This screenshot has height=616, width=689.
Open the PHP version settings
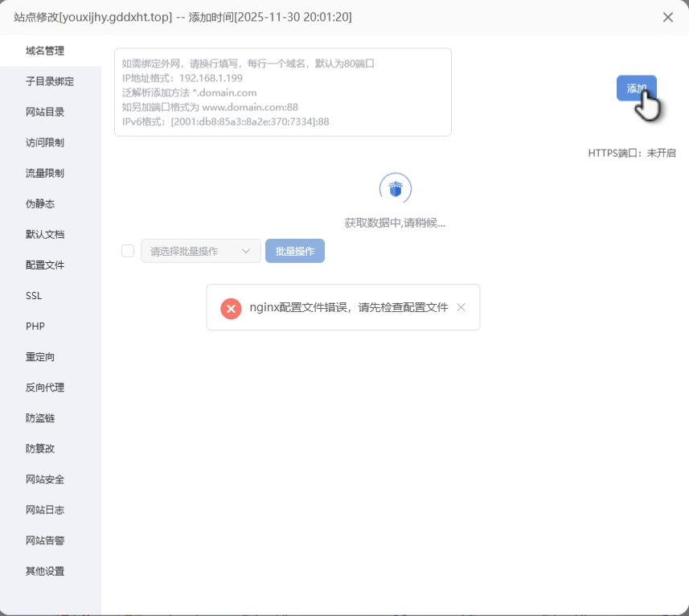(x=35, y=326)
